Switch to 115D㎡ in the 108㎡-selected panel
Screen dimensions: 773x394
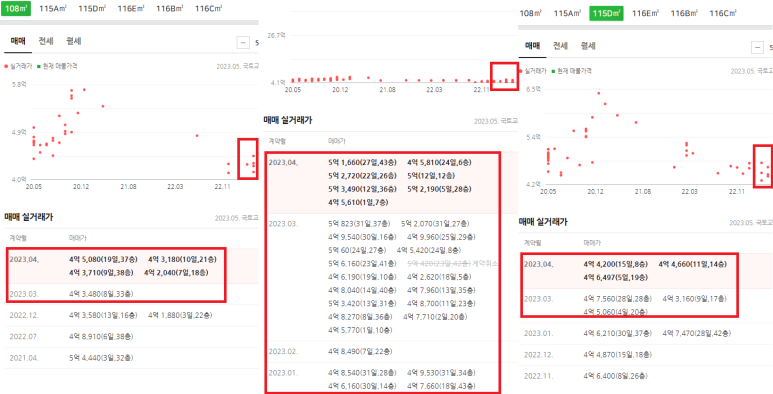coord(92,8)
